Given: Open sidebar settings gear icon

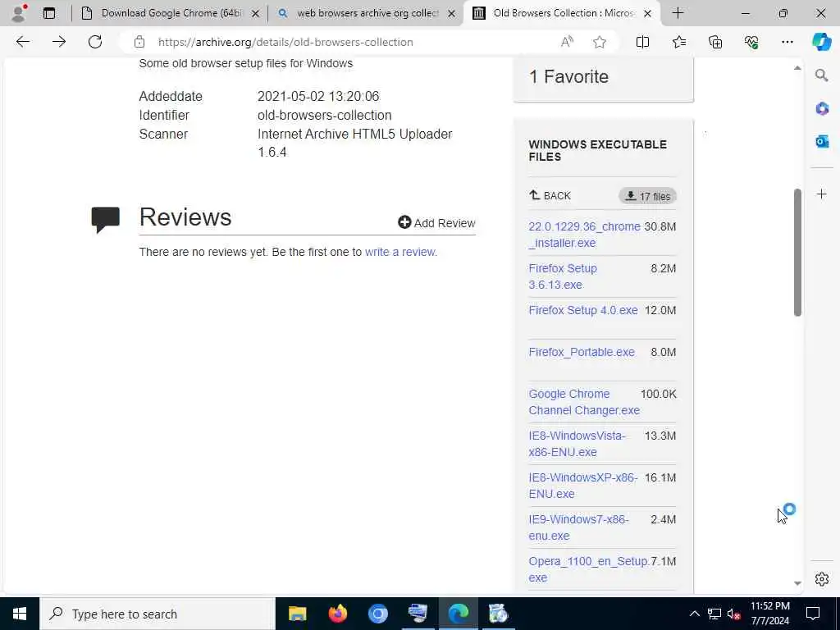Looking at the screenshot, I should click(x=822, y=579).
